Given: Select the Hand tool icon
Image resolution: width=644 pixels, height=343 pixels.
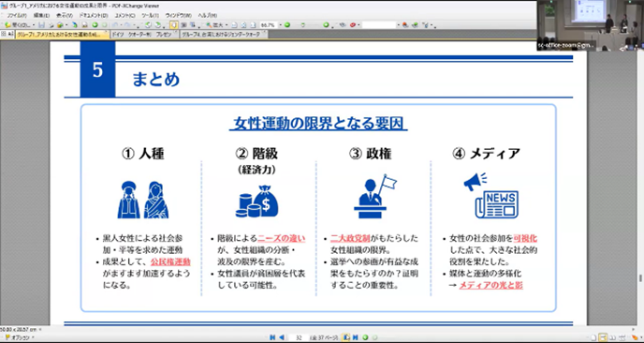Looking at the screenshot, I should [174, 24].
